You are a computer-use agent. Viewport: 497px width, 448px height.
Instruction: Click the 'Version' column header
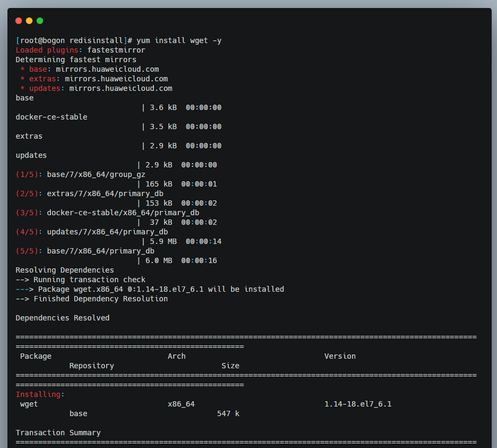(x=340, y=356)
